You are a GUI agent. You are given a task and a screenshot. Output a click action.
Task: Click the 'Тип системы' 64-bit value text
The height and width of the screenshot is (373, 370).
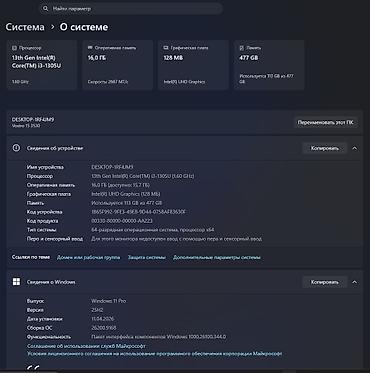(153, 230)
